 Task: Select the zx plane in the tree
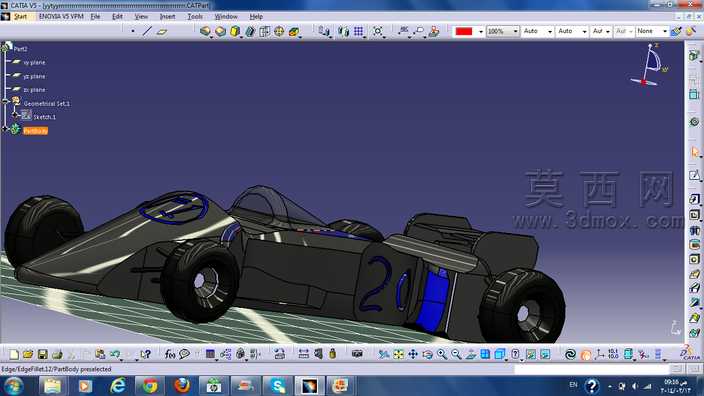coord(34,90)
